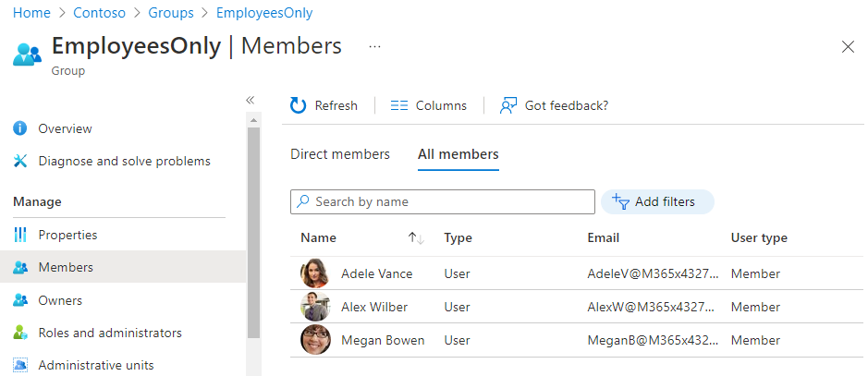
Task: Open the ellipsis more options menu
Action: pos(374,46)
